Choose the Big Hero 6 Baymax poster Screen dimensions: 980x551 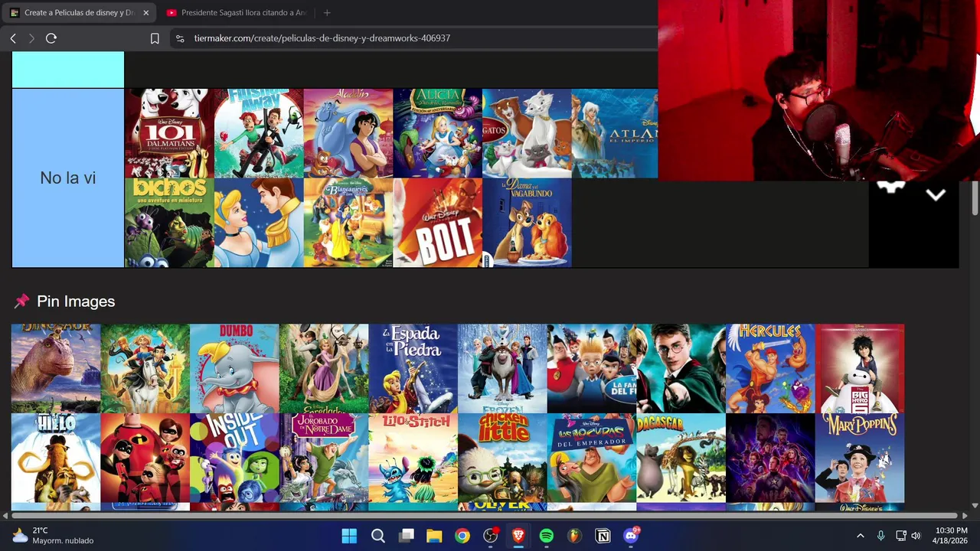coord(860,368)
